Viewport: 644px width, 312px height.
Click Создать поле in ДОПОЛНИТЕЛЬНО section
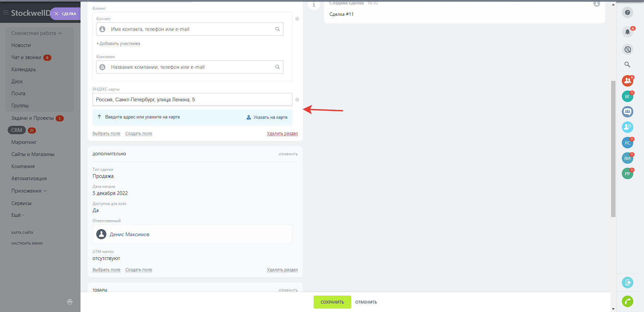(139, 270)
